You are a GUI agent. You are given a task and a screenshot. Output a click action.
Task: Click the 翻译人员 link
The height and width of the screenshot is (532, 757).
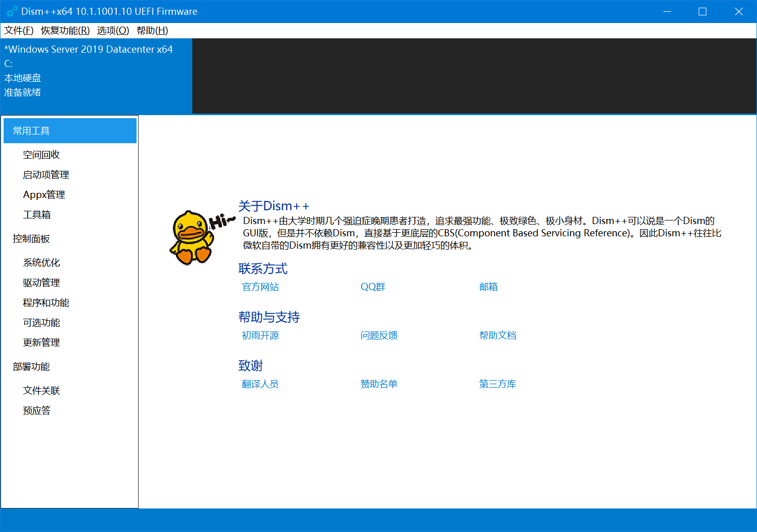click(x=260, y=384)
